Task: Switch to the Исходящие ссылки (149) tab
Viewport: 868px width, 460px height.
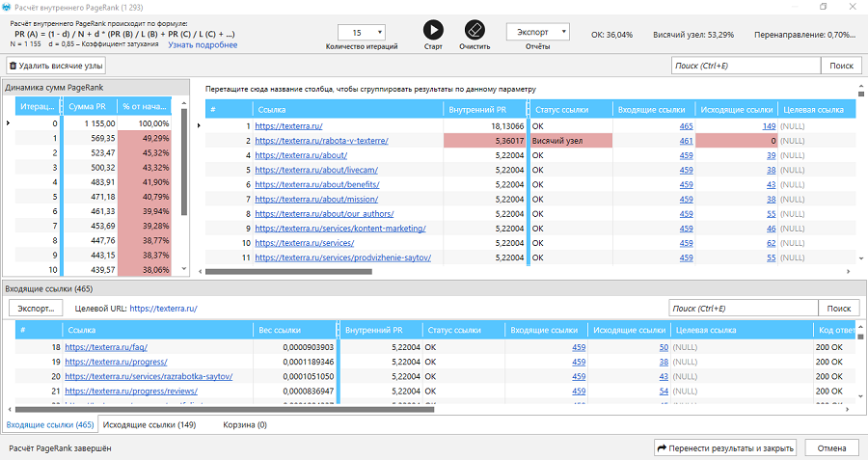Action: pyautogui.click(x=149, y=424)
